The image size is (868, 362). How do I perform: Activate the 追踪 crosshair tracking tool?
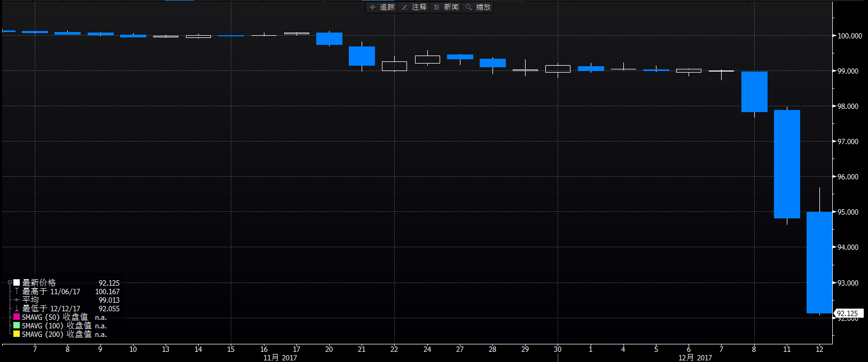(x=382, y=7)
